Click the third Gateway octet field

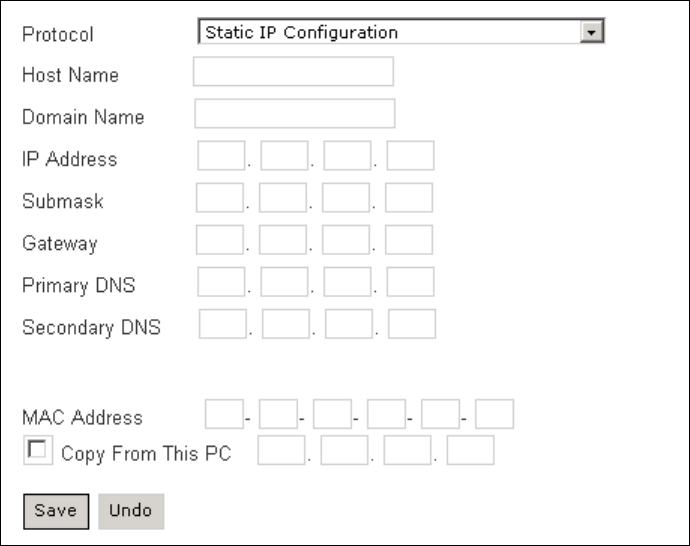pyautogui.click(x=346, y=240)
